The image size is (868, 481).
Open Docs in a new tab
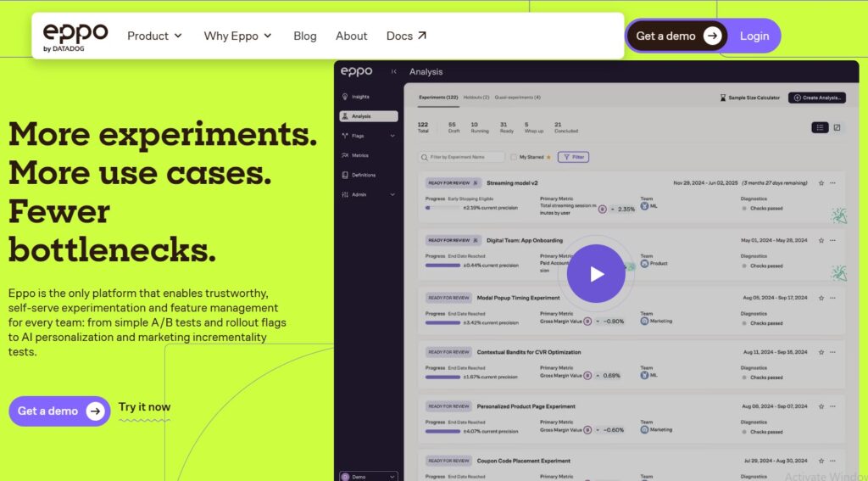point(406,36)
